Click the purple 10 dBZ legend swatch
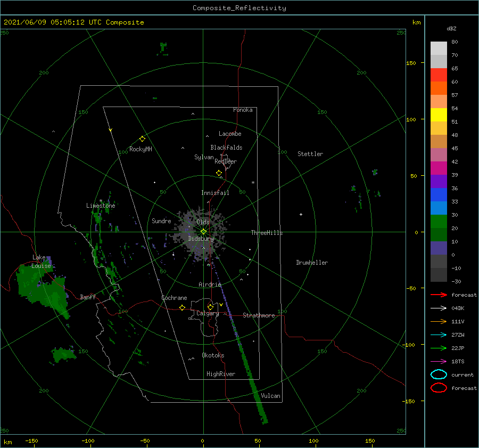 pyautogui.click(x=439, y=248)
